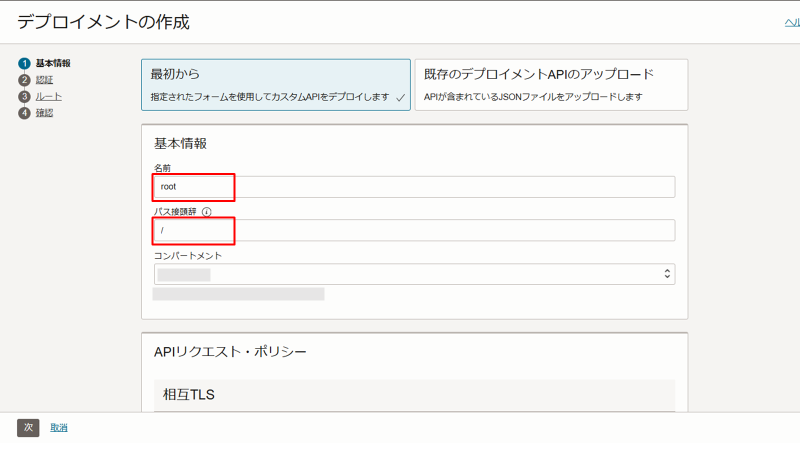The width and height of the screenshot is (800, 450).
Task: Click the APIリクエスト・ポリシー heading
Action: click(230, 352)
